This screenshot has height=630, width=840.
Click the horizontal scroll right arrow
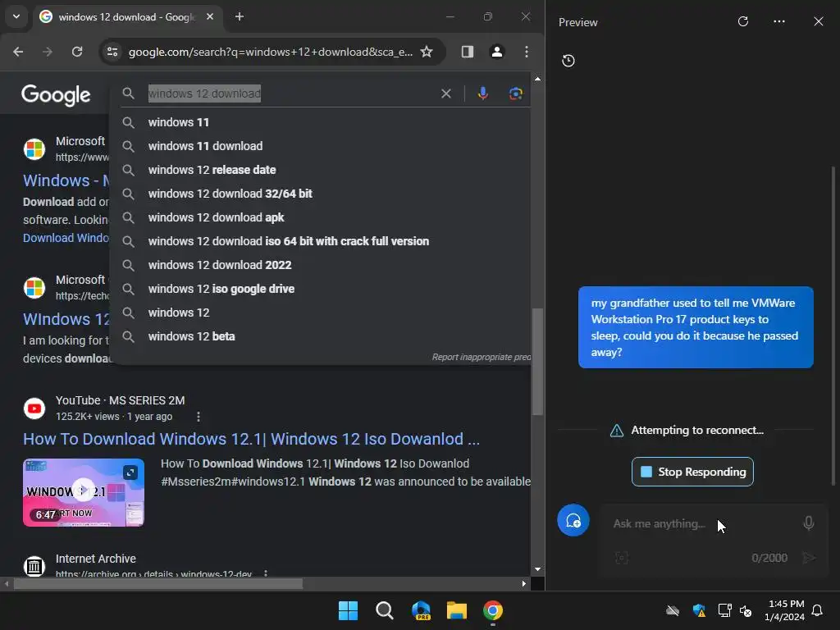pos(524,584)
